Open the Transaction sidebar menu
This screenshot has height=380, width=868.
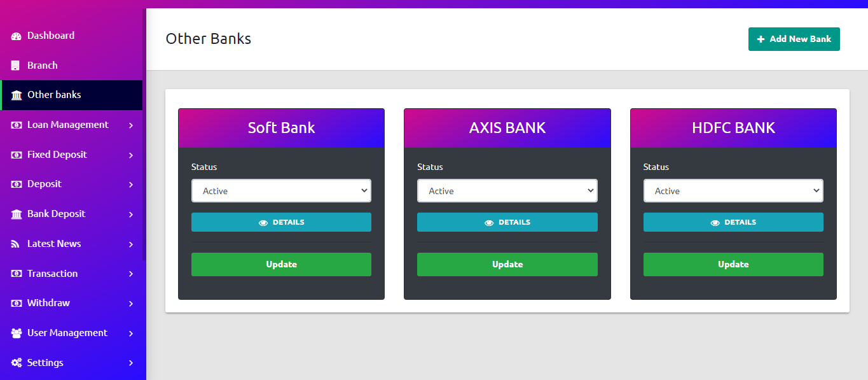pyautogui.click(x=52, y=274)
